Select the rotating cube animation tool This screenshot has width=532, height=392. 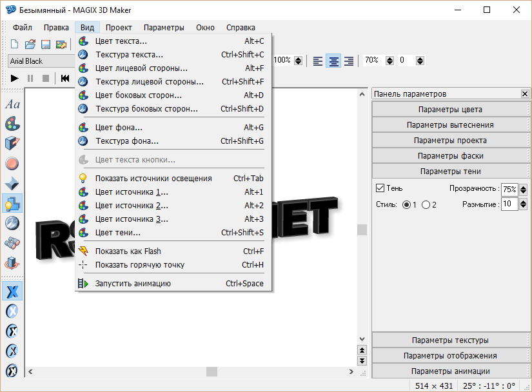tap(12, 263)
